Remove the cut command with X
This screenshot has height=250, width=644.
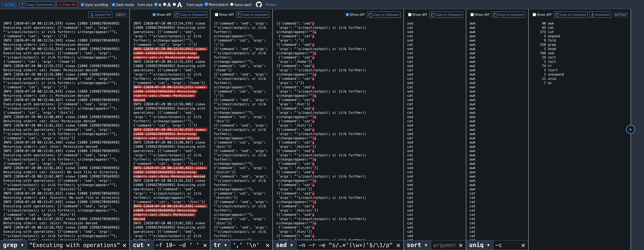pyautogui.click(x=205, y=245)
